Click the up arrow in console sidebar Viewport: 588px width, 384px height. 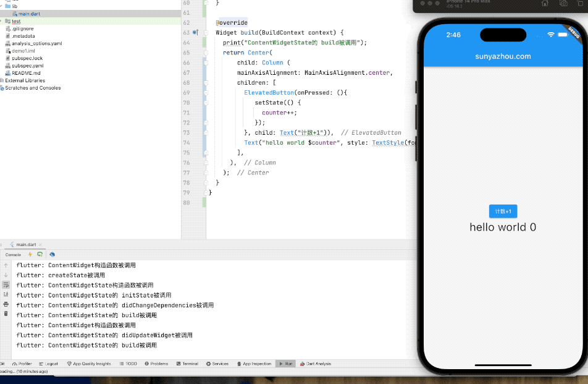[6, 265]
